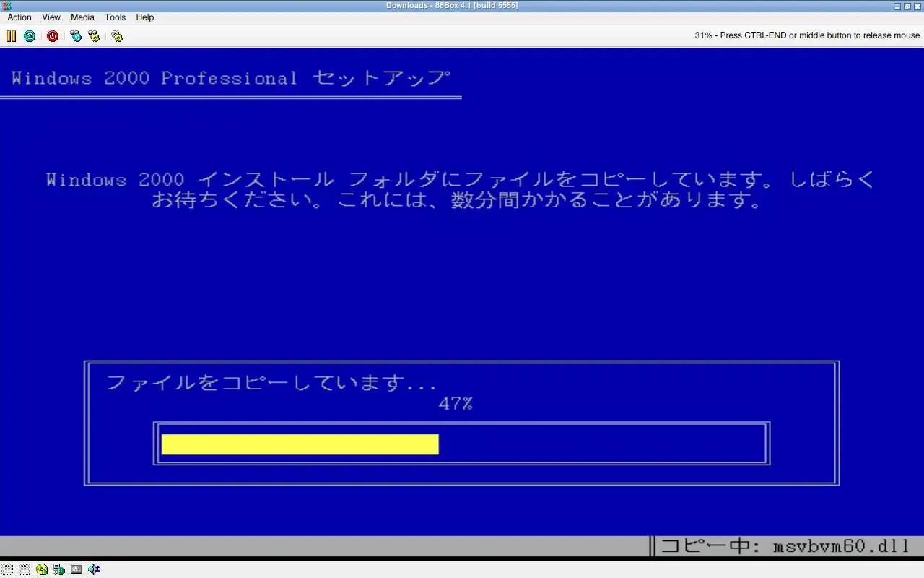
Task: Click the msvbvm60.dll copying status text
Action: [x=785, y=545]
